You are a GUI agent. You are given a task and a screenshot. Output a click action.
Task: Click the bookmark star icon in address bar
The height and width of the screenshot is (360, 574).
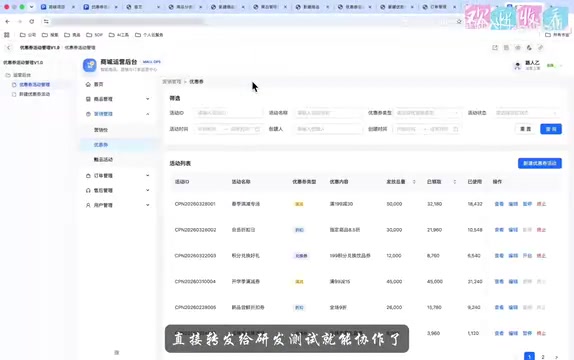(x=459, y=22)
